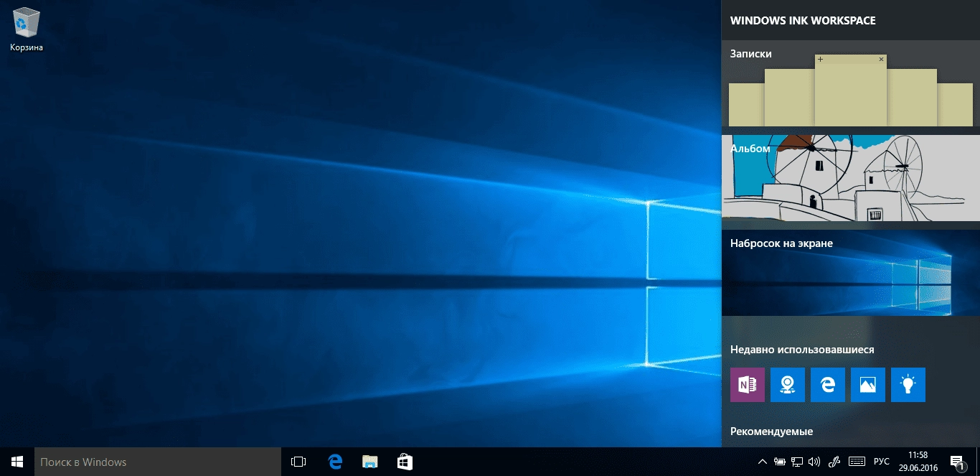
Task: Click the WINDOWS INK WORKSPACE title
Action: (x=803, y=20)
